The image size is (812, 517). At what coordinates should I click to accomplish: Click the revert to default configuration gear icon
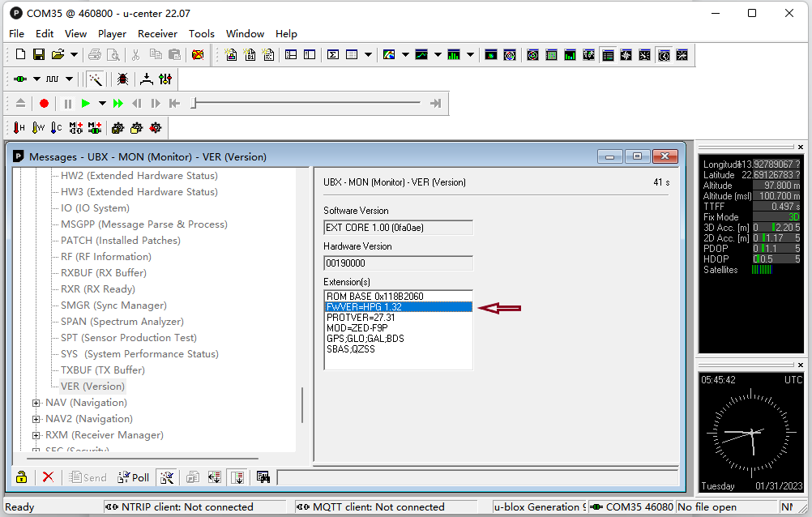coord(156,127)
